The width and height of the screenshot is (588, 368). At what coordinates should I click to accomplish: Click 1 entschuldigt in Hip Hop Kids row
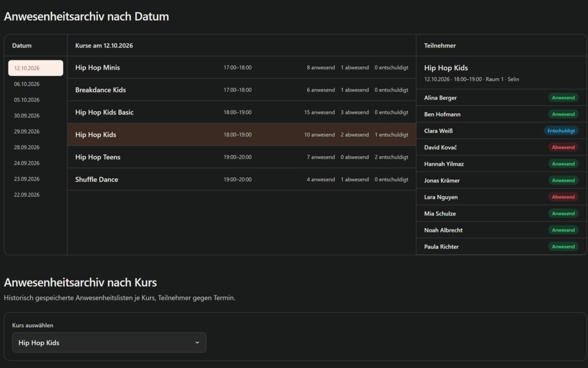point(391,135)
